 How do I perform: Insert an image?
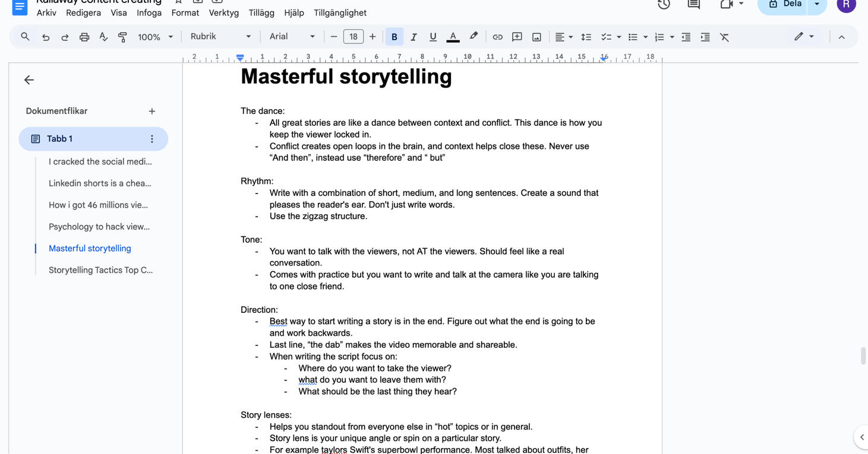pos(536,37)
